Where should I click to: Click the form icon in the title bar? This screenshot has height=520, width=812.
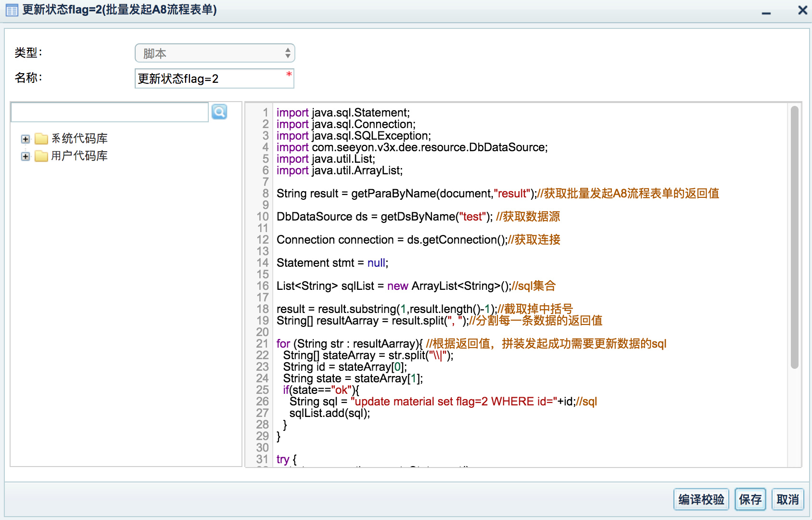tap(12, 10)
